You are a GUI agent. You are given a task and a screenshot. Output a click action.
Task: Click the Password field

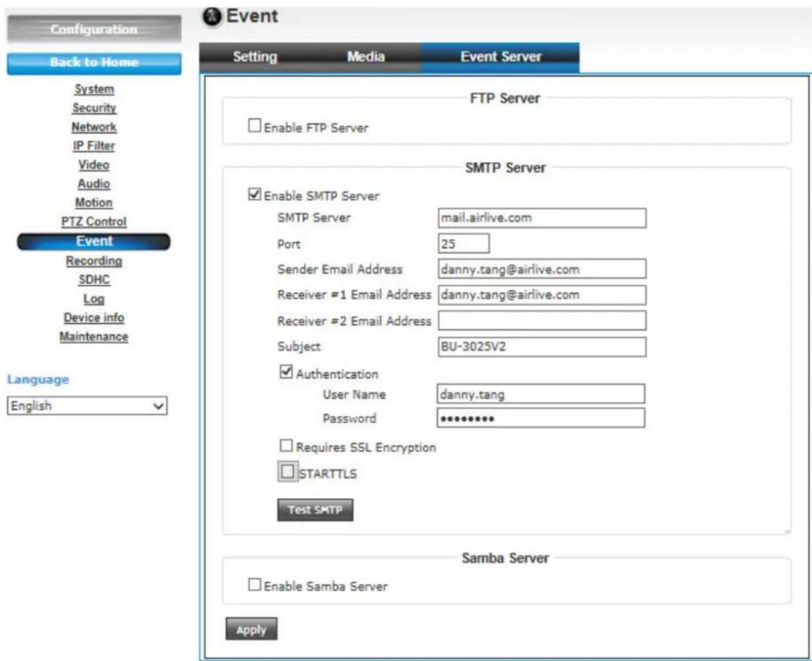tap(541, 418)
